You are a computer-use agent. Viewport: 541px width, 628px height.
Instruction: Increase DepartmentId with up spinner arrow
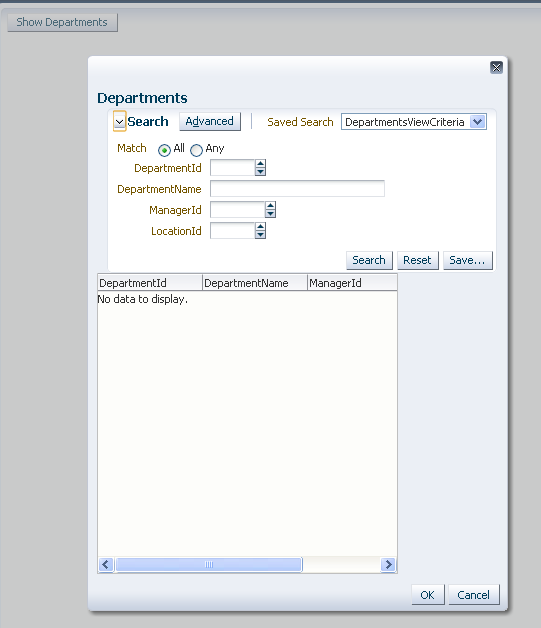260,164
